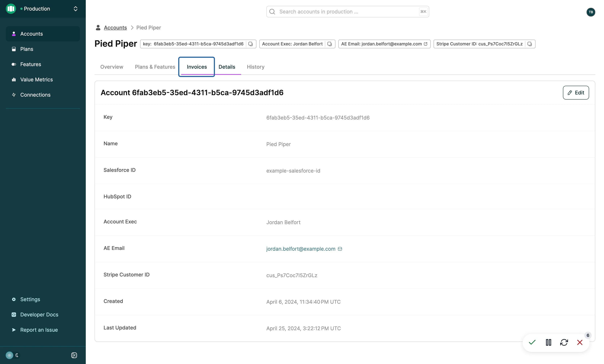Open Features in the sidebar
The image size is (604, 364).
coord(43,64)
